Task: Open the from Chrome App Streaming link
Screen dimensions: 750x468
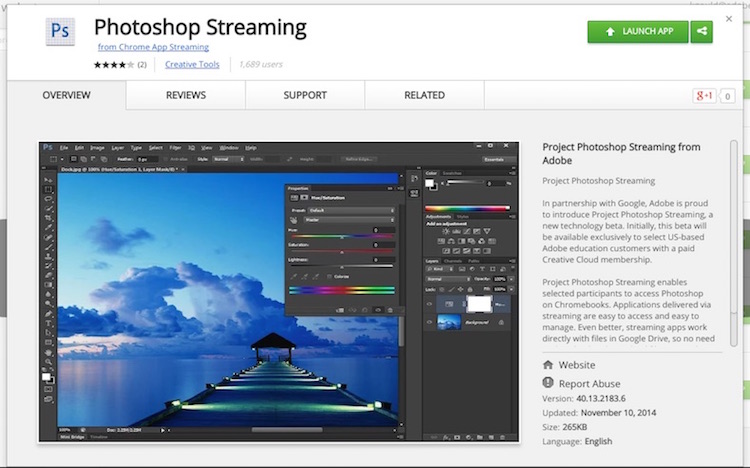Action: pyautogui.click(x=153, y=47)
